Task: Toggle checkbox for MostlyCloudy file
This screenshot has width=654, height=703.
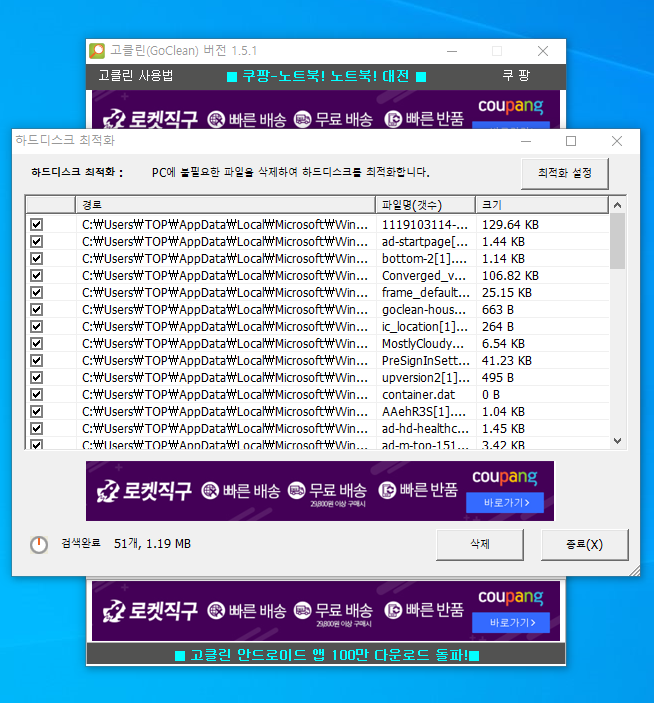Action: (36, 343)
